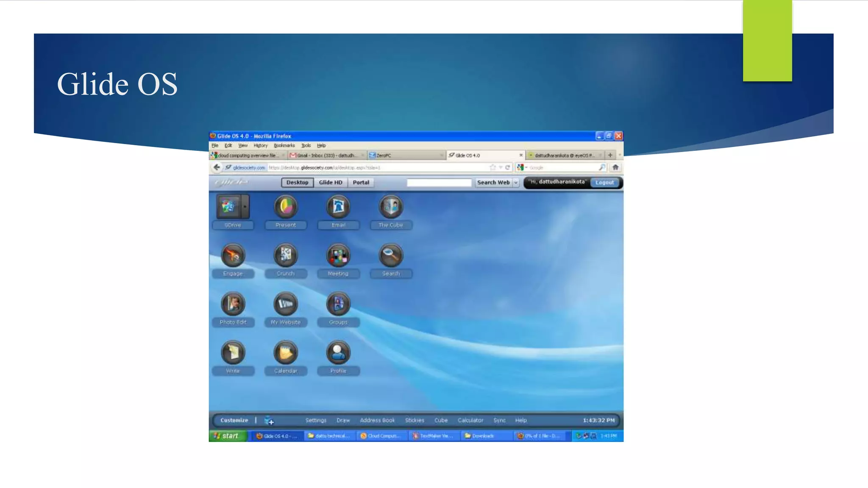
Task: Click the browser back arrow button
Action: point(217,167)
